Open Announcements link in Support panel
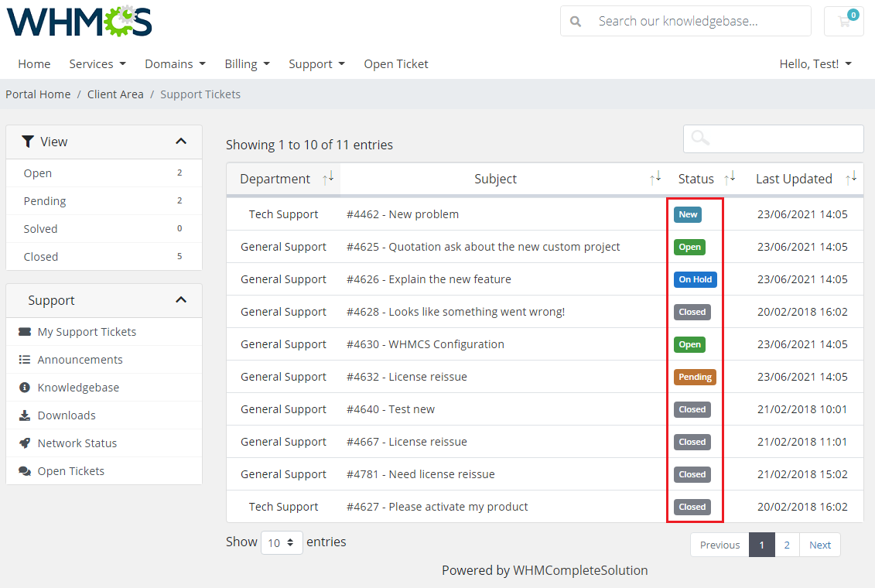Image resolution: width=875 pixels, height=588 pixels. 80,360
